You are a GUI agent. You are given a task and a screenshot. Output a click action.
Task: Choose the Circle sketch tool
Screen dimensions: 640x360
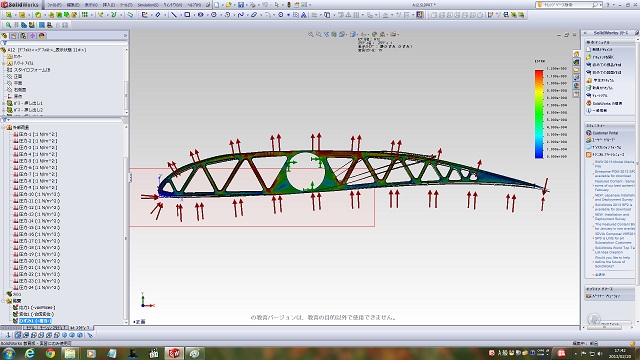point(213,15)
